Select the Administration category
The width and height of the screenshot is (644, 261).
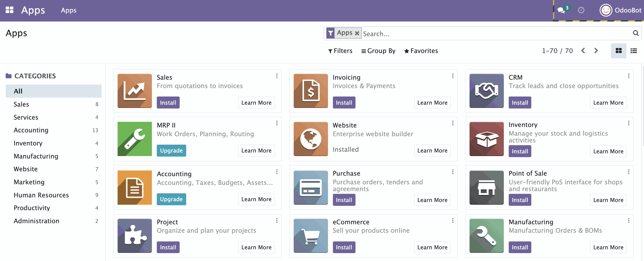54,221
